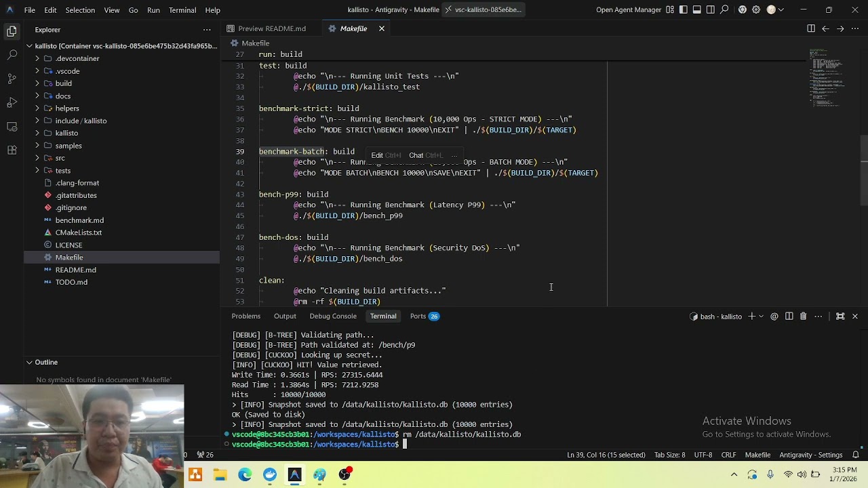Maximize the terminal panel size

point(840,317)
